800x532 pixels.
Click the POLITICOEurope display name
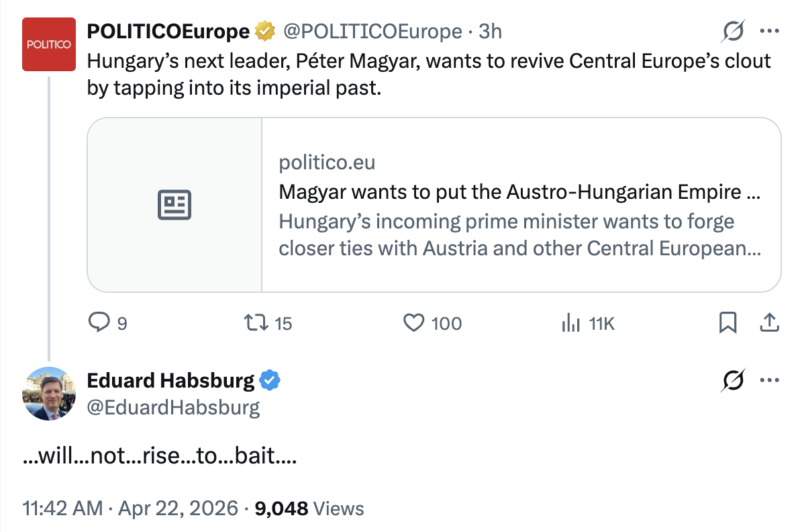point(168,32)
